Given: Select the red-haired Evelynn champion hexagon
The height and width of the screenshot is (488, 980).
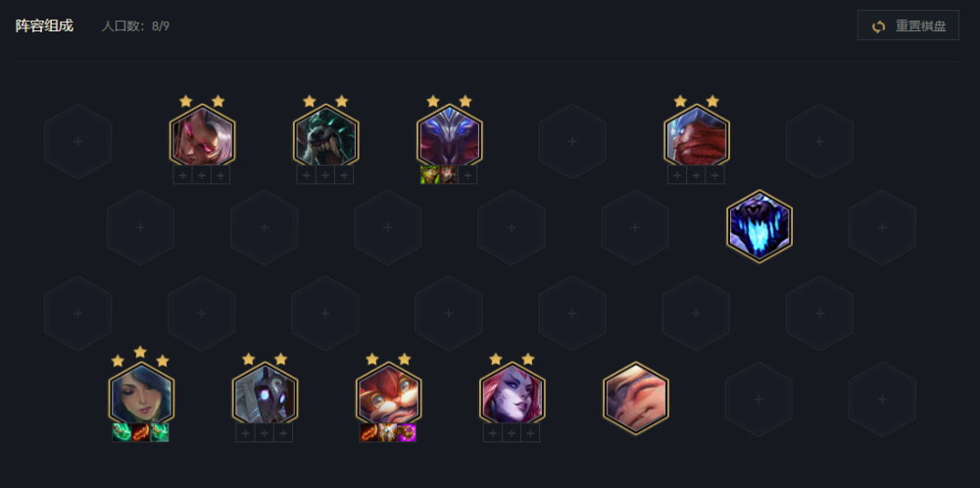Looking at the screenshot, I should 512,395.
